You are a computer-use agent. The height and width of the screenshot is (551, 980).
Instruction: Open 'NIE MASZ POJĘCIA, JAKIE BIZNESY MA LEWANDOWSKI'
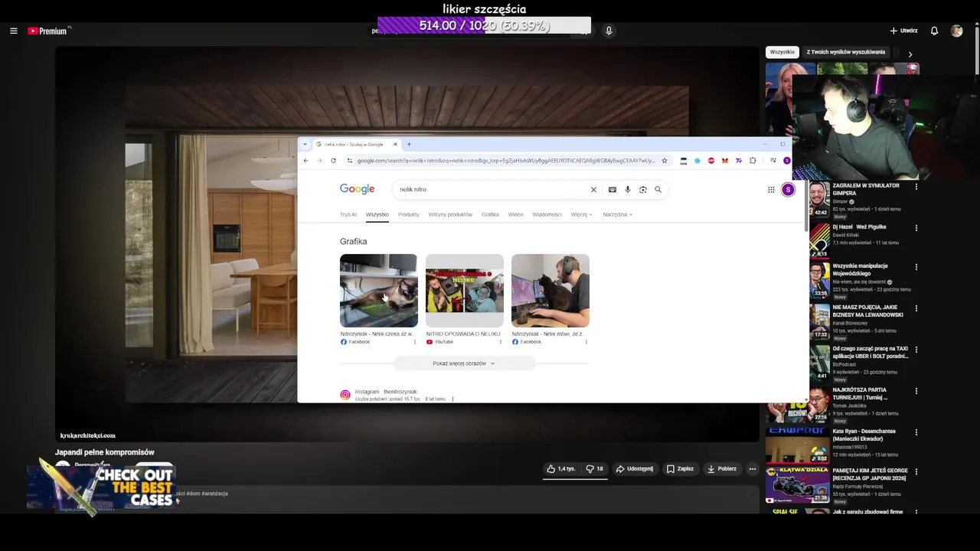[x=867, y=311]
